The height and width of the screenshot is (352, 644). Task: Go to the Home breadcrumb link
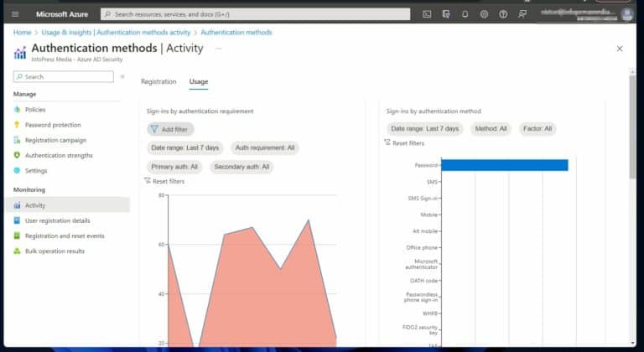pos(22,32)
